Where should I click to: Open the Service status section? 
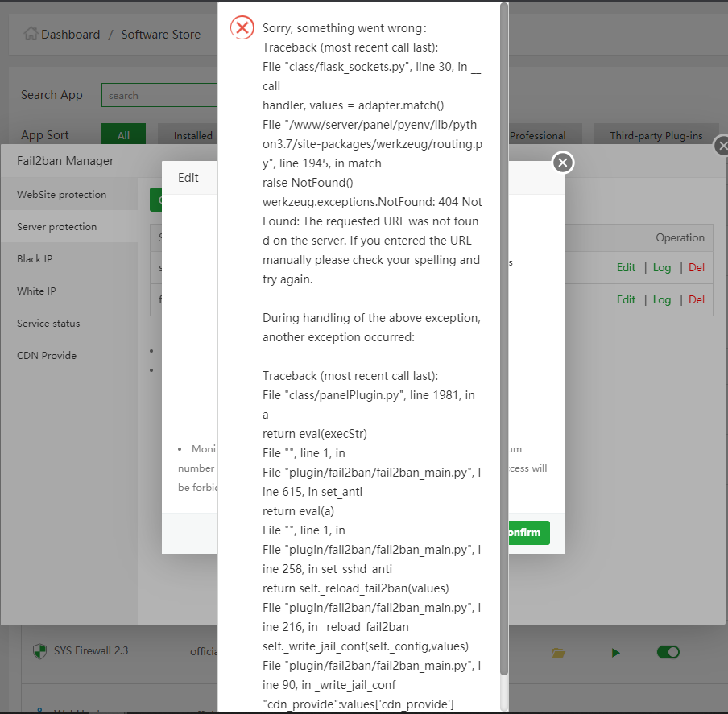tap(68, 324)
